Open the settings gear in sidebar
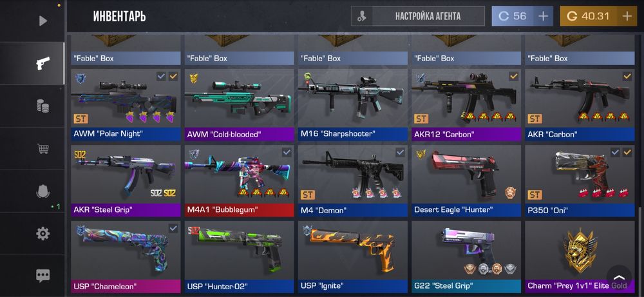The height and width of the screenshot is (297, 644). click(x=43, y=233)
